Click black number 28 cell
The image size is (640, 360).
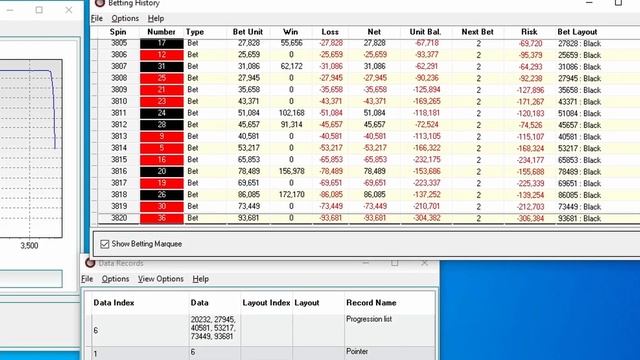tap(162, 124)
